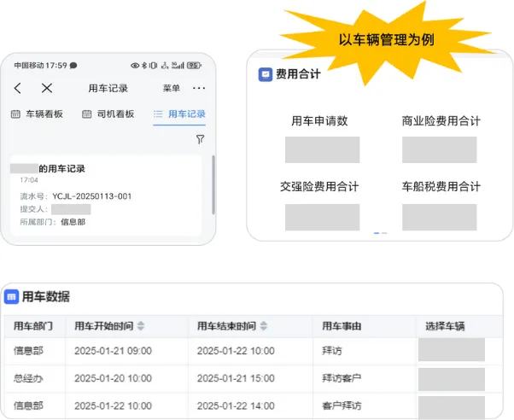Open the 菜单 menu
This screenshot has width=514, height=420.
[172, 88]
